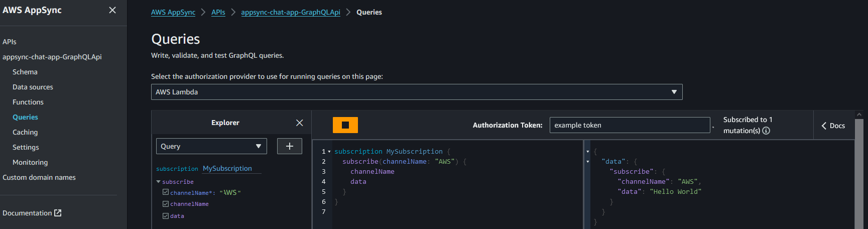Screen dimensions: 868x229
Task: Click line 3 channelName in query editor
Action: pos(373,172)
